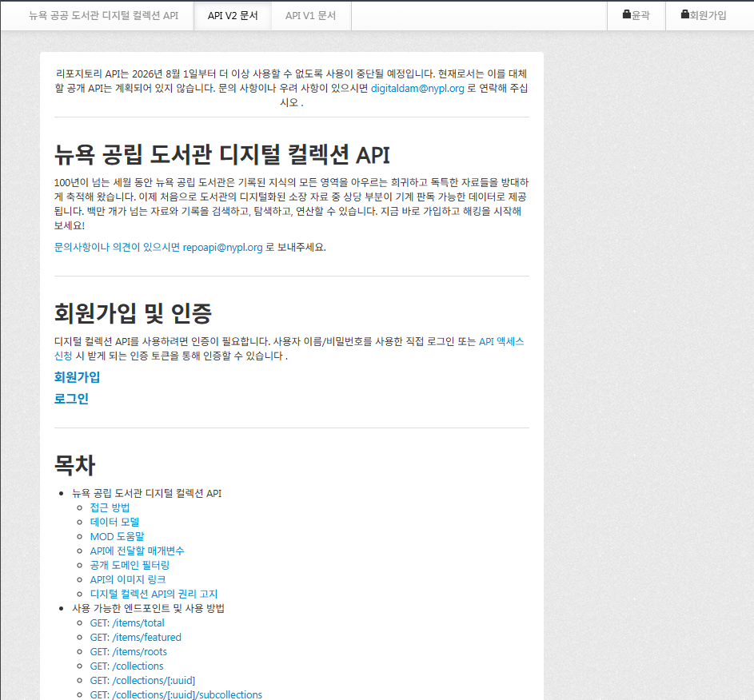The width and height of the screenshot is (754, 700).
Task: Click the digitaldam@nypl.org email link
Action: (x=417, y=88)
